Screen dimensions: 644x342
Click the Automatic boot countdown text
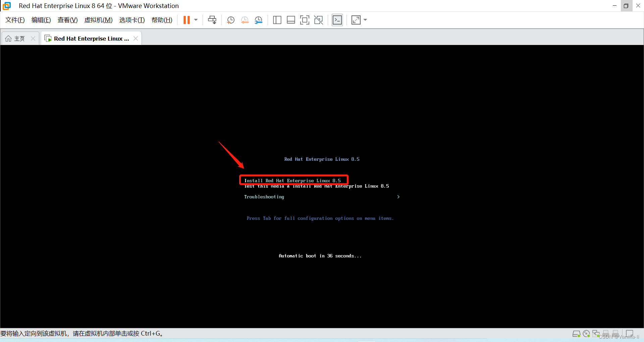coord(320,256)
